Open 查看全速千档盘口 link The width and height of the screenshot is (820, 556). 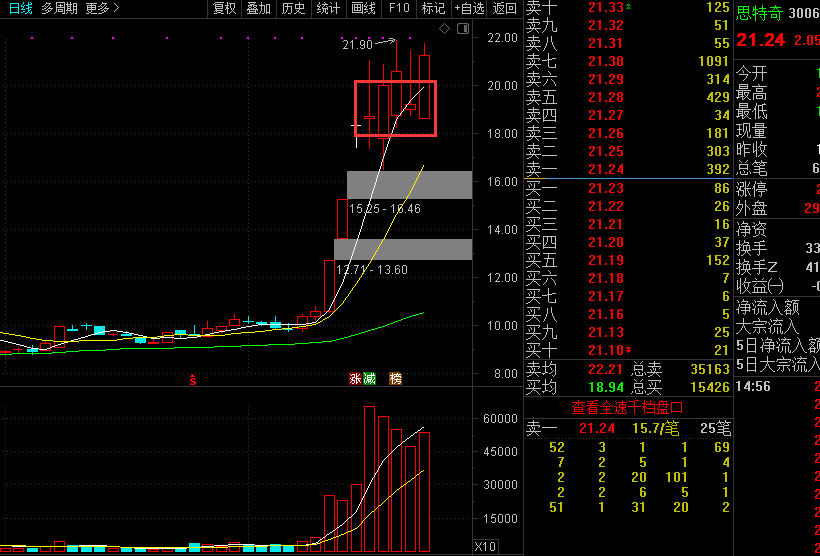tap(627, 407)
